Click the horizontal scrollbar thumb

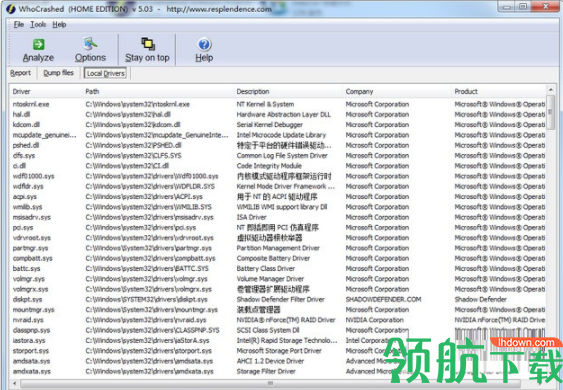[271, 384]
